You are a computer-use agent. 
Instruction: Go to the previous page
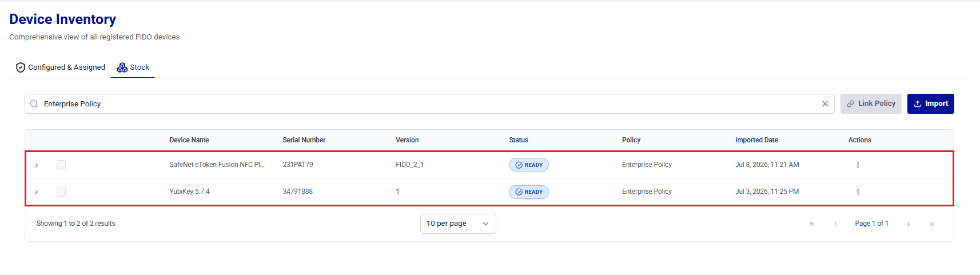(x=835, y=224)
